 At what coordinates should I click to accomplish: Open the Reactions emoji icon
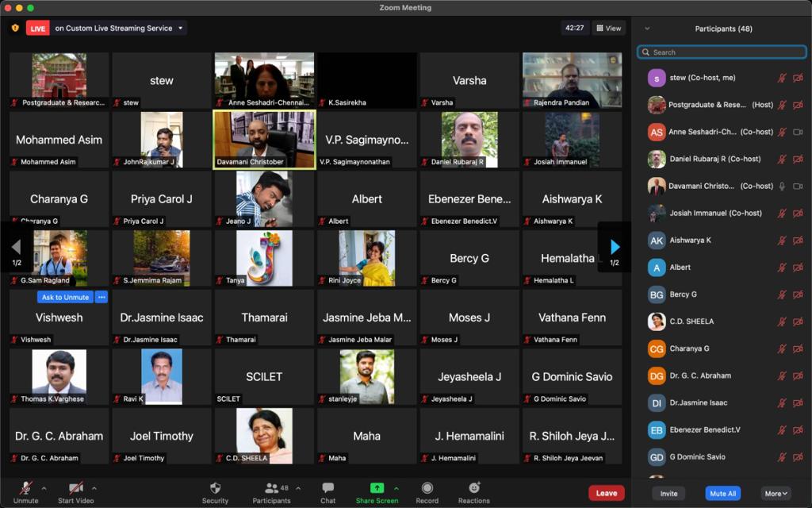click(x=473, y=488)
